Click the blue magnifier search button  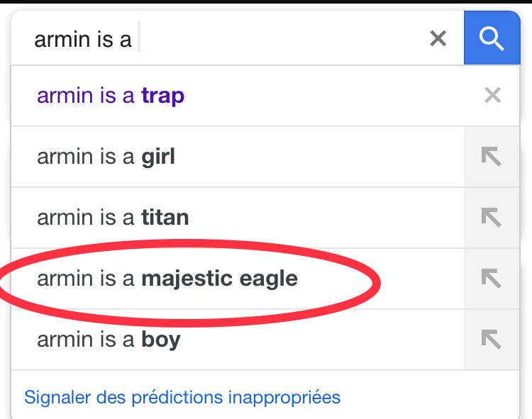(x=492, y=38)
